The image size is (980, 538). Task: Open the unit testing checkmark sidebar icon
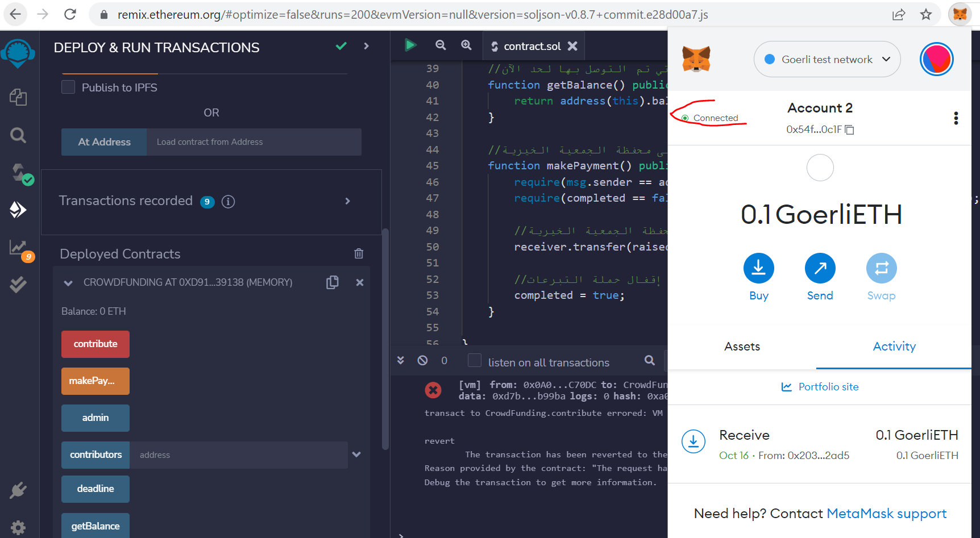tap(18, 285)
